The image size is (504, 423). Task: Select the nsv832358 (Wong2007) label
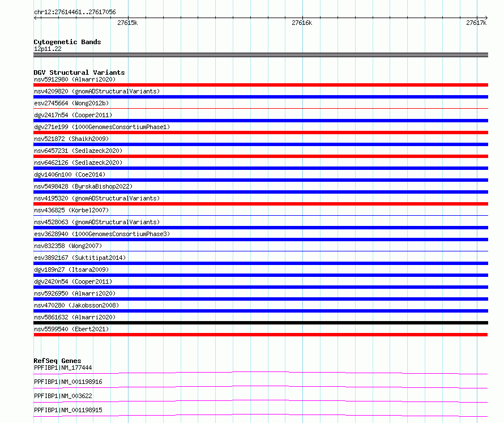[x=68, y=246]
